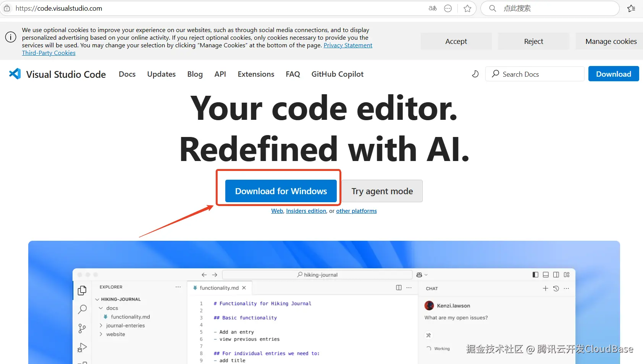This screenshot has width=643, height=364.
Task: Click the translate page icon in address bar
Action: tap(433, 8)
